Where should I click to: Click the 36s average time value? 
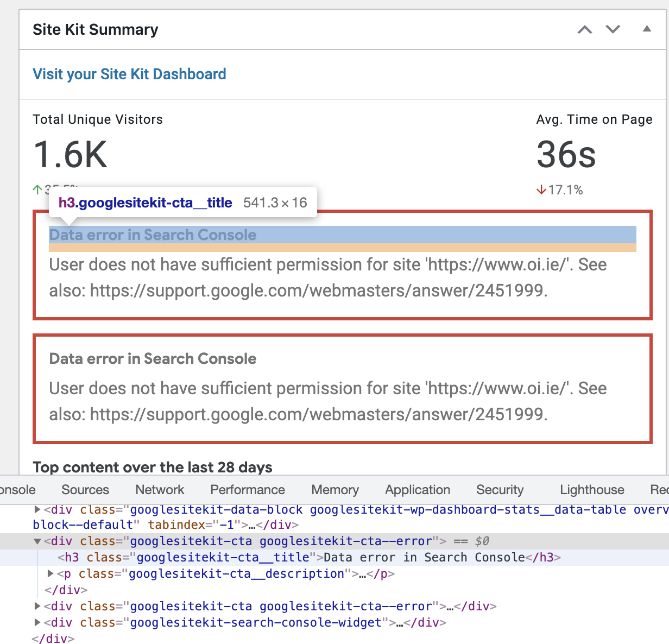[566, 154]
